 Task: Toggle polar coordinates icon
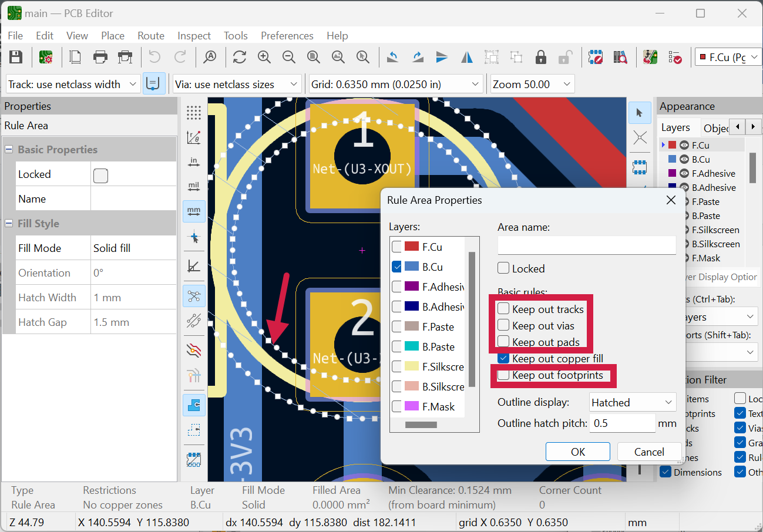coord(194,137)
